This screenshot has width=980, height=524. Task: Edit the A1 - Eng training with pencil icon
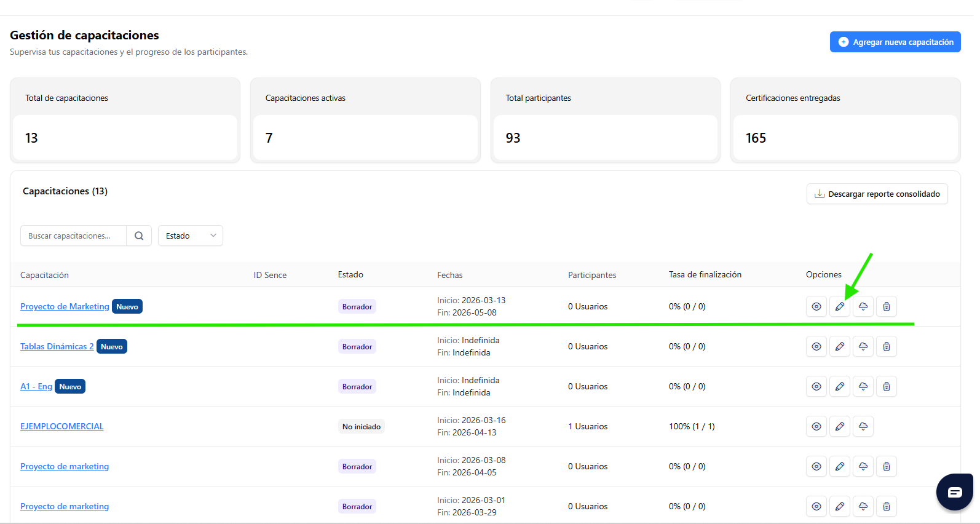[x=840, y=386]
